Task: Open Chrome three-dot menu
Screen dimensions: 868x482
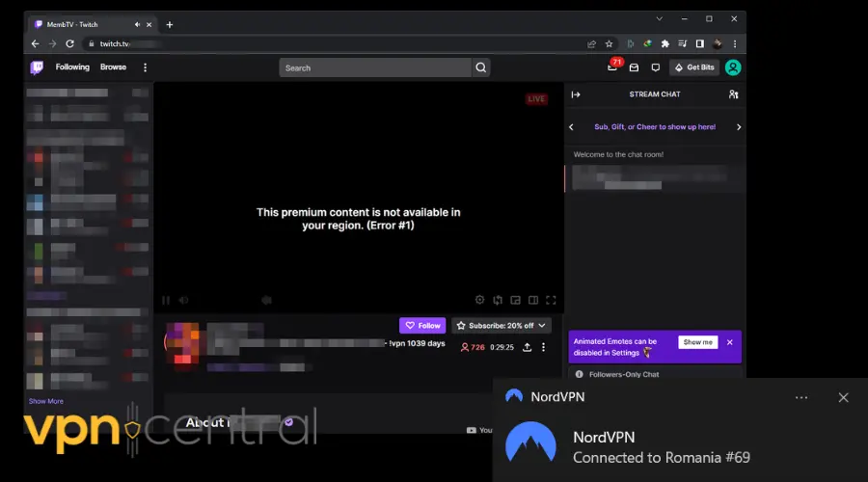Action: (x=735, y=43)
